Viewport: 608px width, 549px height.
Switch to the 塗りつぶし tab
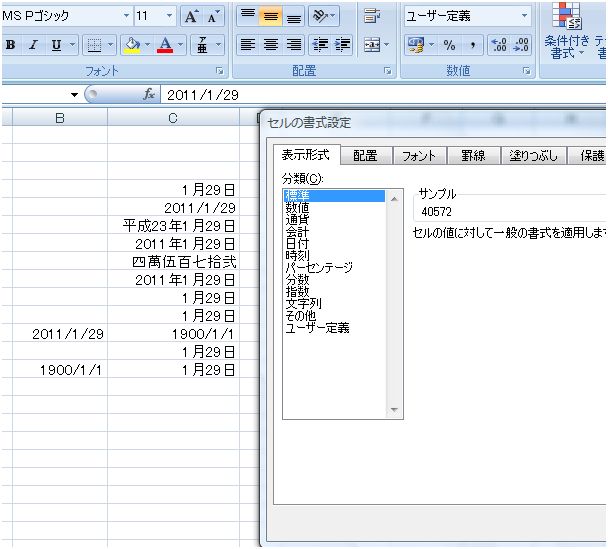click(534, 156)
